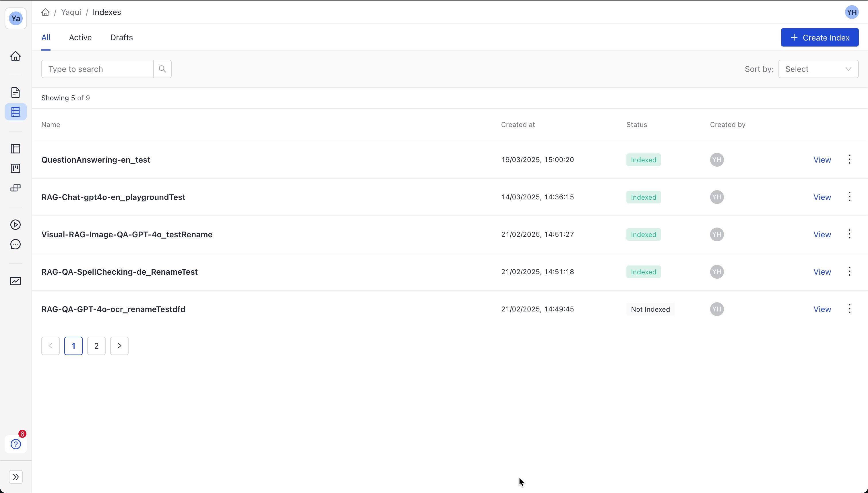Image resolution: width=868 pixels, height=493 pixels.
Task: Open the kanban board icon in sidebar
Action: point(15,168)
